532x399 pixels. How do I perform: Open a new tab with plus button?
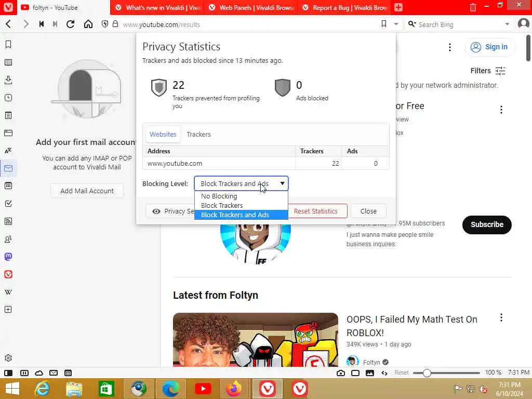click(398, 7)
